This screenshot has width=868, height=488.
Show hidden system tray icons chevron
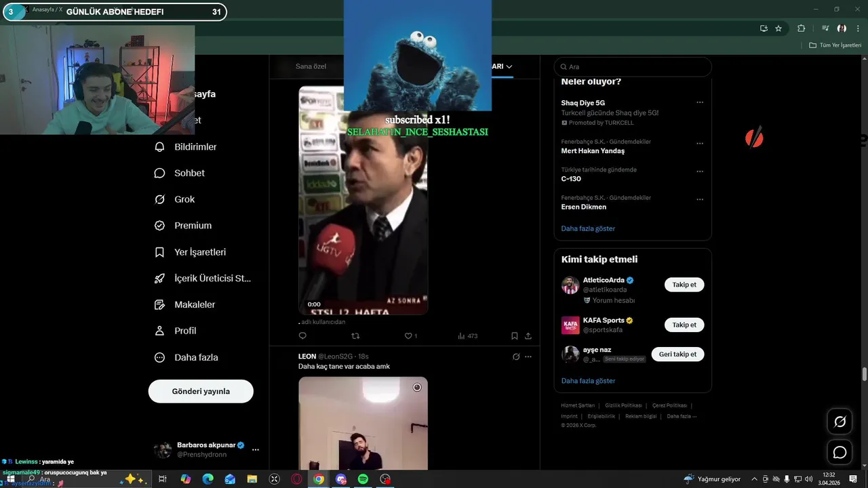754,479
